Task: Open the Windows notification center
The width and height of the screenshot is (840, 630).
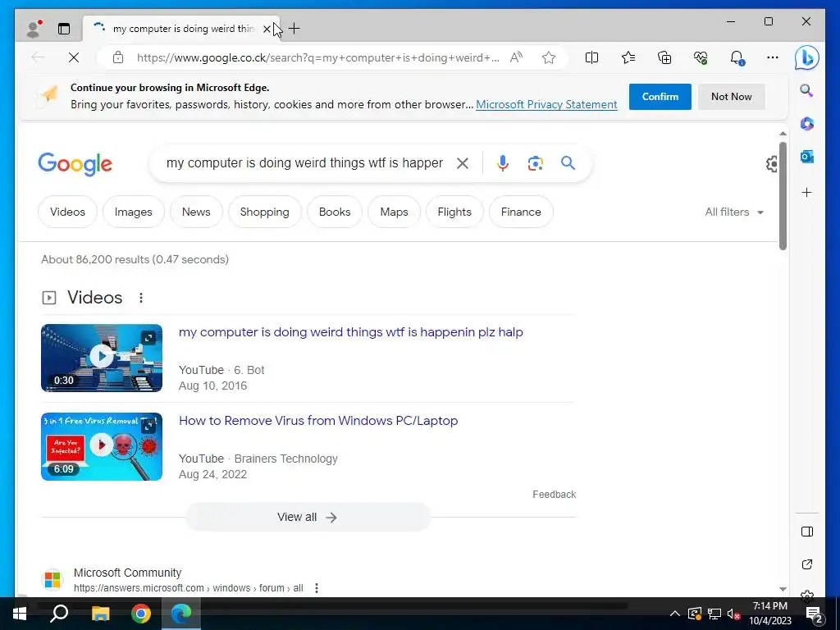Action: click(x=814, y=614)
